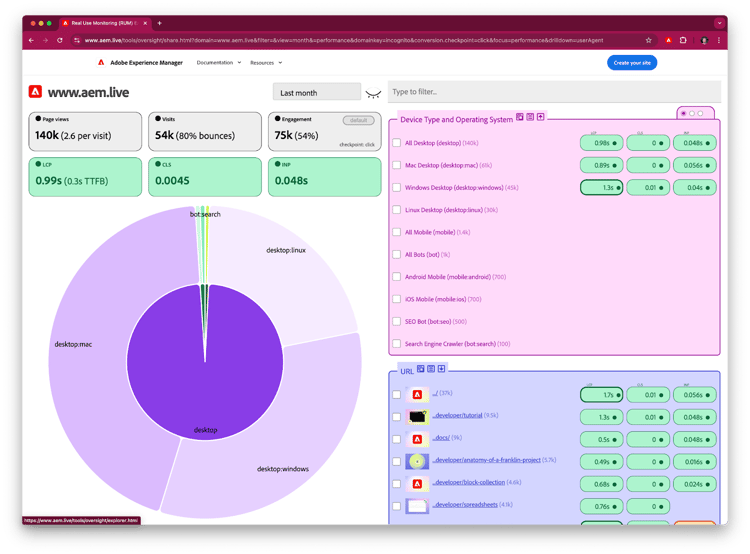Bookmark this page with the star icon

click(x=649, y=40)
